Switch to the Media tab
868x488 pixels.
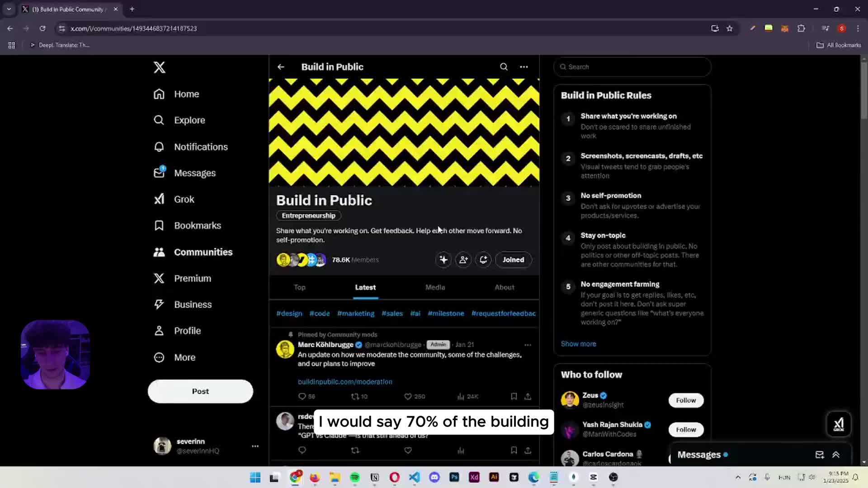point(435,287)
